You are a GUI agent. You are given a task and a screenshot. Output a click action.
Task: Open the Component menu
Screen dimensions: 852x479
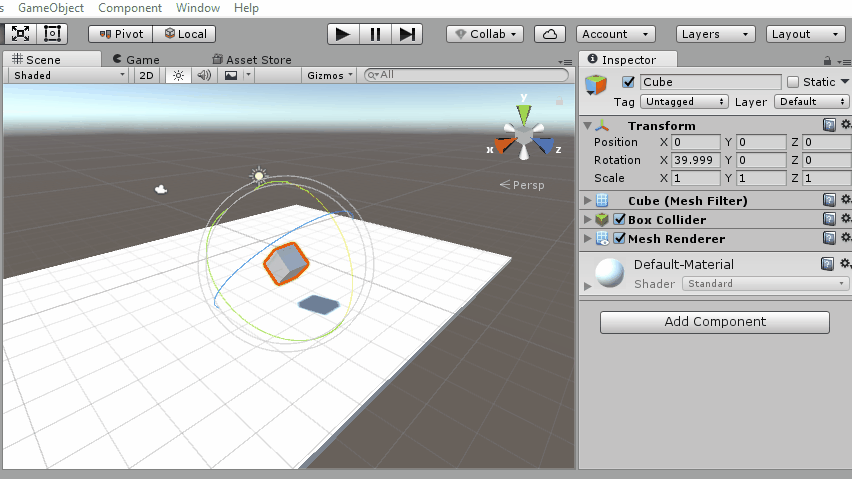pyautogui.click(x=130, y=8)
